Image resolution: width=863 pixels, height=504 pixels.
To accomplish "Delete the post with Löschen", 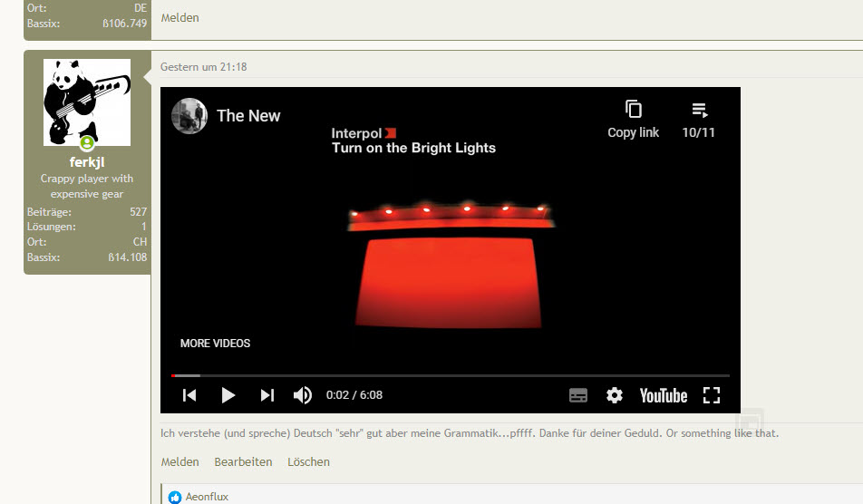I will tap(309, 462).
